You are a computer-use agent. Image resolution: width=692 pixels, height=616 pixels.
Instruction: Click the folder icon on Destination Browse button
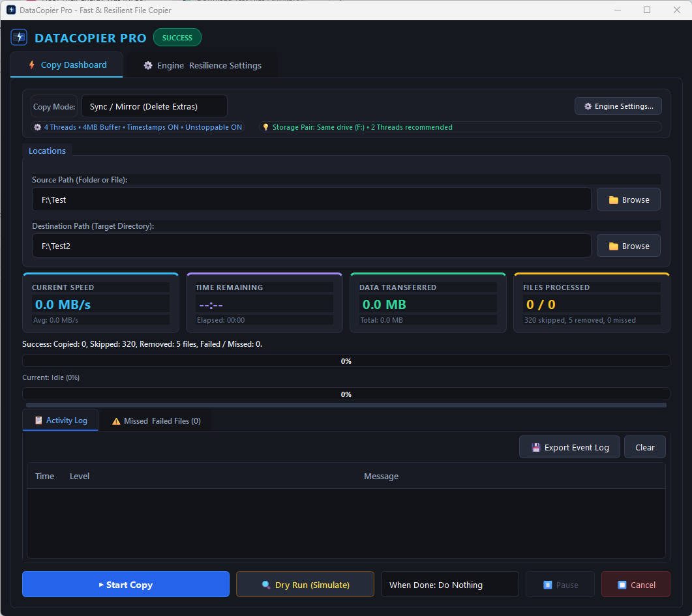pyautogui.click(x=614, y=246)
